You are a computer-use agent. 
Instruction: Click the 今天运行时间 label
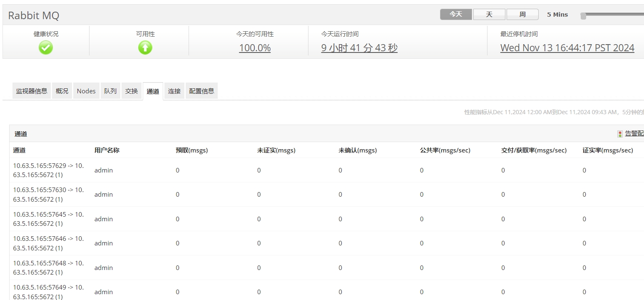tap(340, 34)
